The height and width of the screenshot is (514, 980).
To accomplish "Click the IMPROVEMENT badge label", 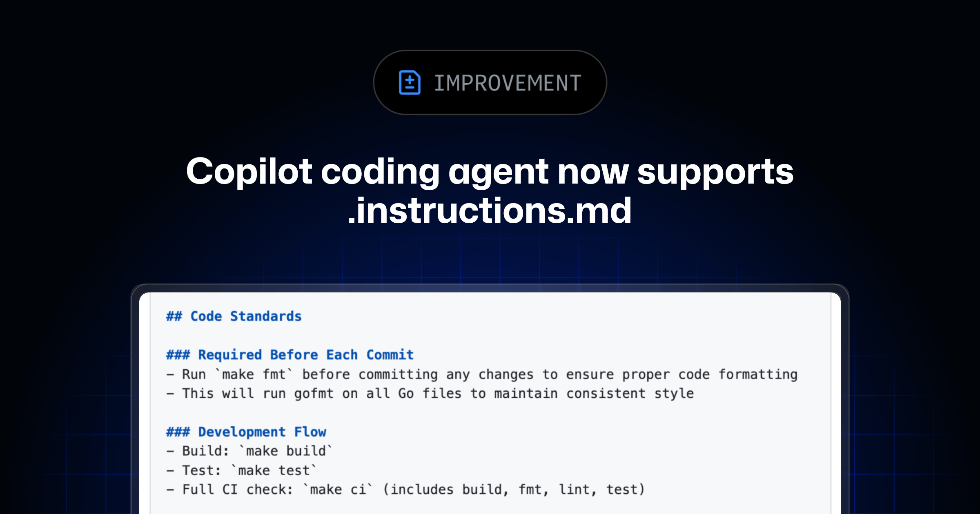I will pyautogui.click(x=508, y=83).
